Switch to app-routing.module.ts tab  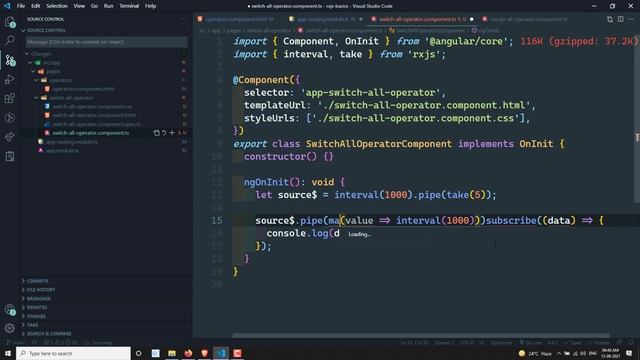pos(325,19)
